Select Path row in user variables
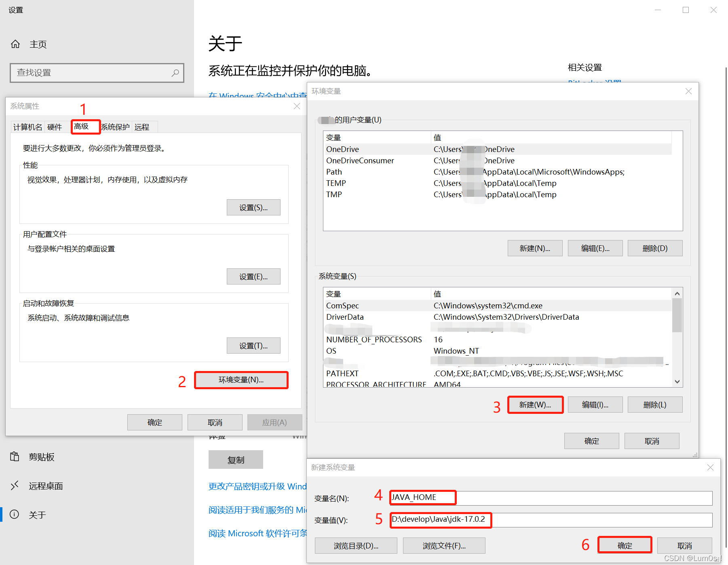Screen dimensions: 728x565 click(498, 172)
